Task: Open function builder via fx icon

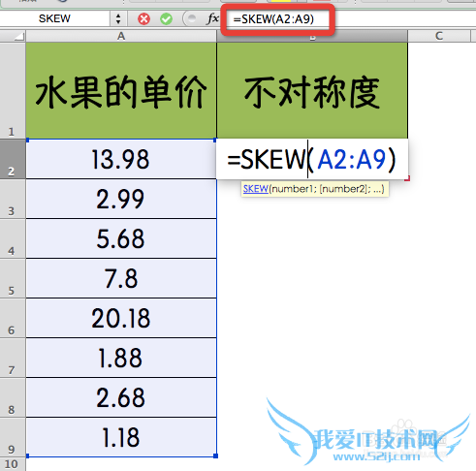Action: point(212,18)
